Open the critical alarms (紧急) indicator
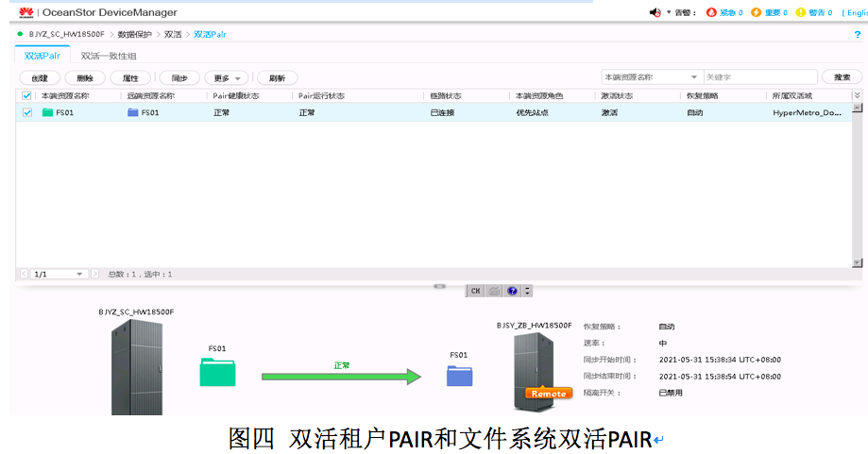Viewport: 868px width, 454px height. click(x=724, y=12)
